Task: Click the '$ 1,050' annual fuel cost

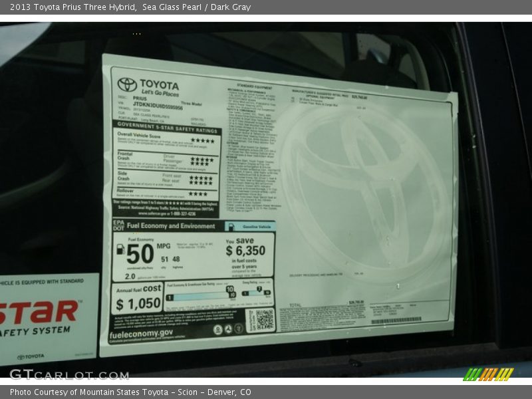Action: (x=138, y=304)
